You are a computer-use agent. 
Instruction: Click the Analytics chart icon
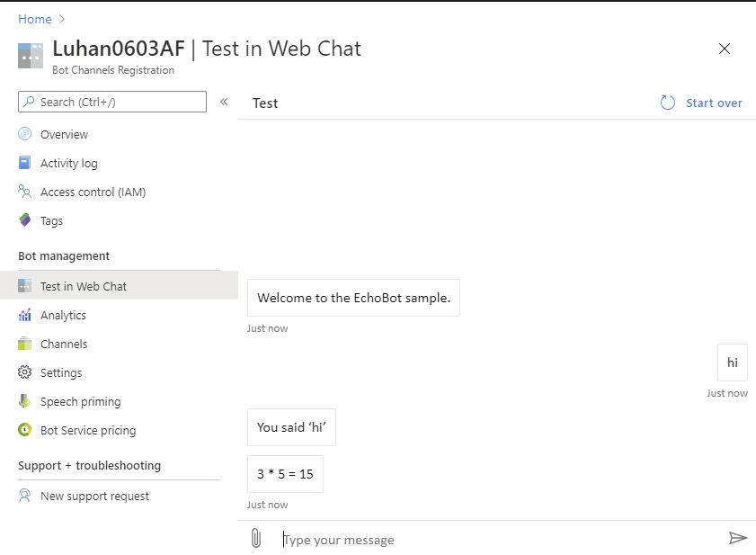pyautogui.click(x=24, y=315)
